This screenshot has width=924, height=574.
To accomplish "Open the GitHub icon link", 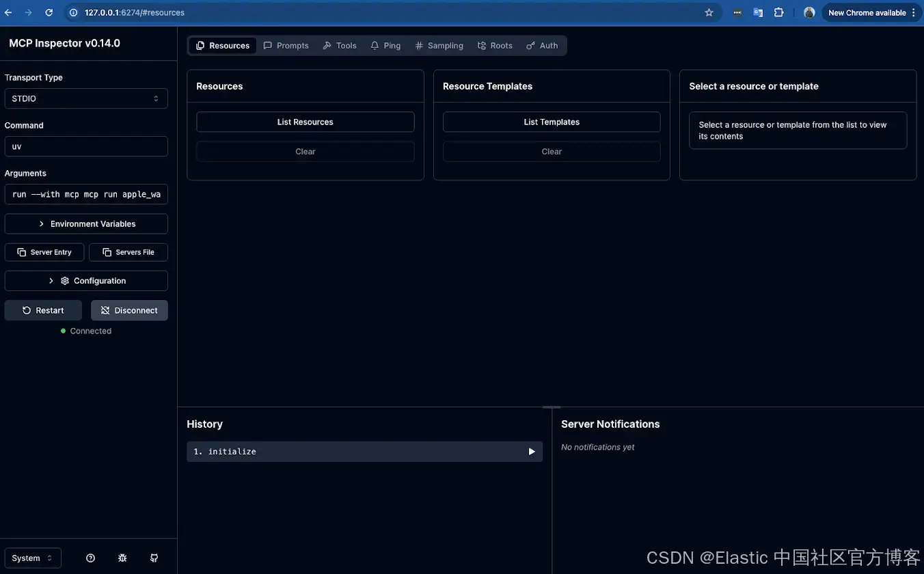I will pos(154,558).
